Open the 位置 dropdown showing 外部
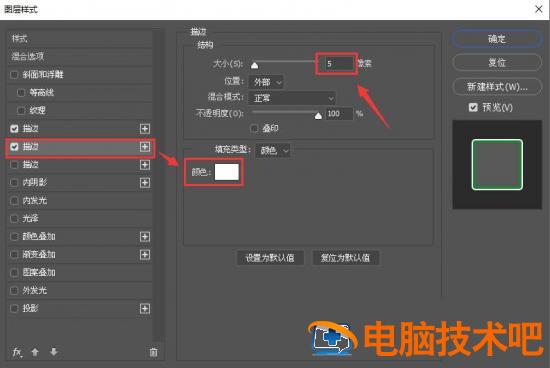The width and height of the screenshot is (550, 368). pos(266,82)
